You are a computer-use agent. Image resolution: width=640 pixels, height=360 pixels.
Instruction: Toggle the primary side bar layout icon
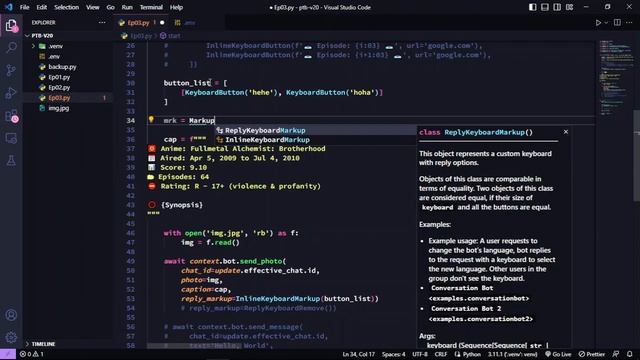(x=532, y=7)
